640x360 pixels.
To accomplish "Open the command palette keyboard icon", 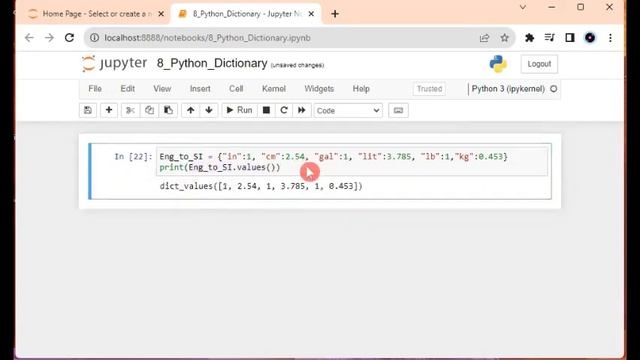I will (398, 110).
